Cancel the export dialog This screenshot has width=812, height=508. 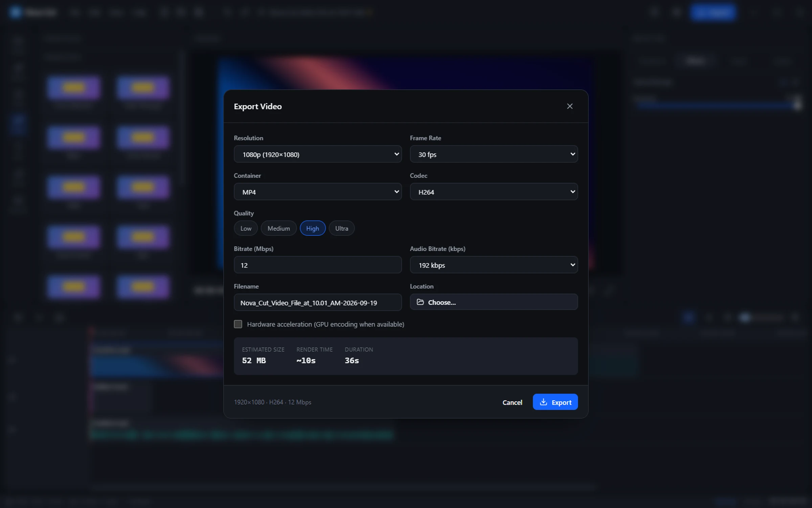(x=512, y=402)
